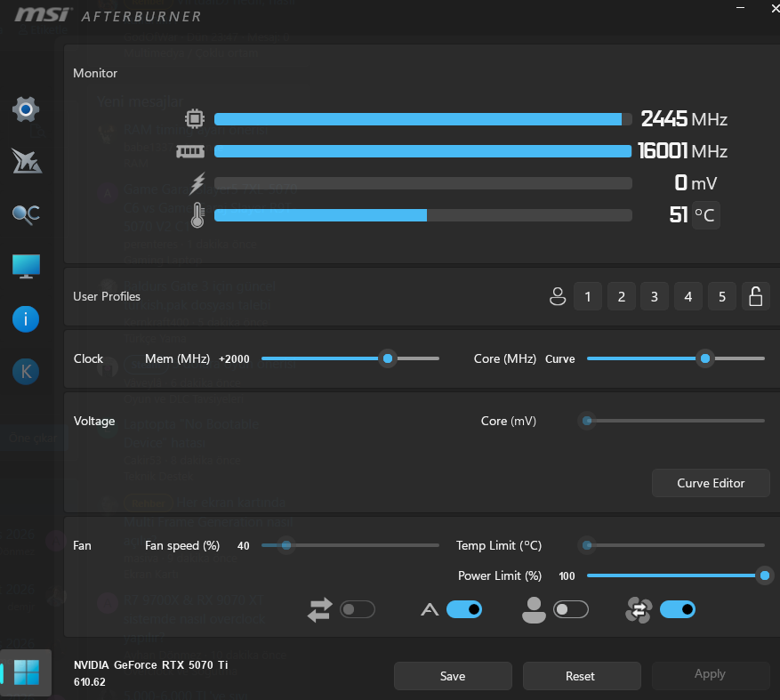Click the Power Limit slider handle

pos(765,575)
